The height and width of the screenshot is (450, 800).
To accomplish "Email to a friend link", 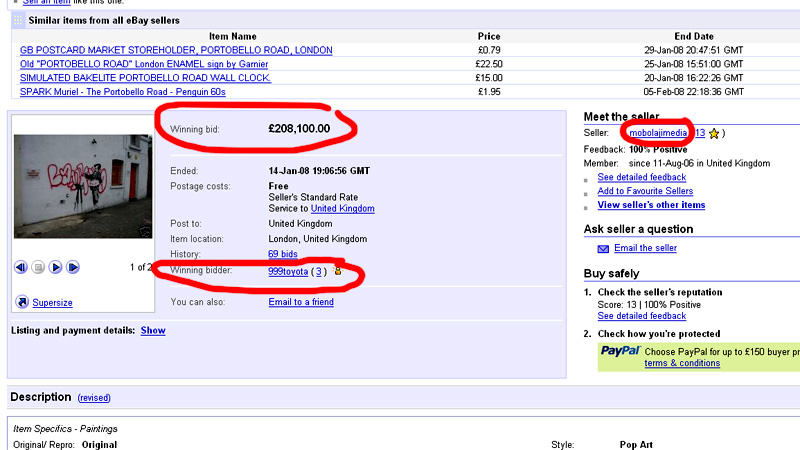I will point(301,302).
